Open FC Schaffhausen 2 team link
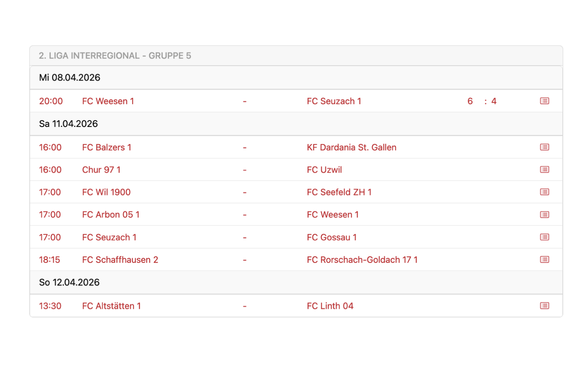Image resolution: width=588 pixels, height=377 pixels. pos(120,260)
